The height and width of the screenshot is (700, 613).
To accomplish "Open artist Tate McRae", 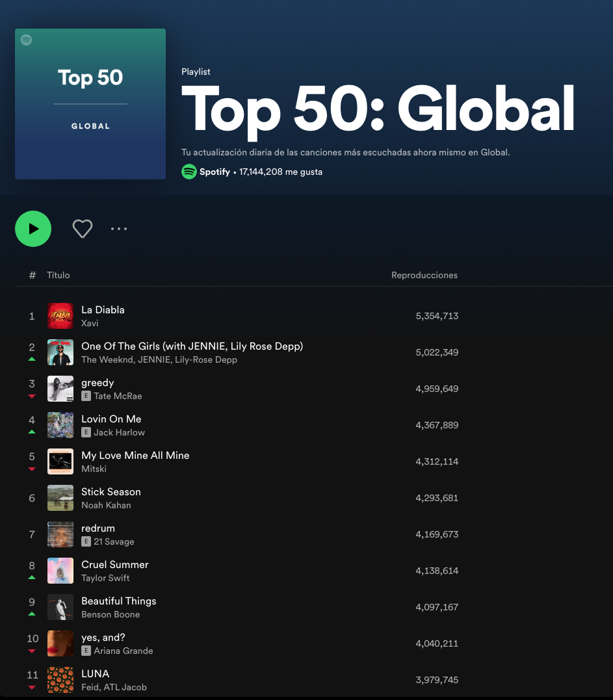I will 118,396.
